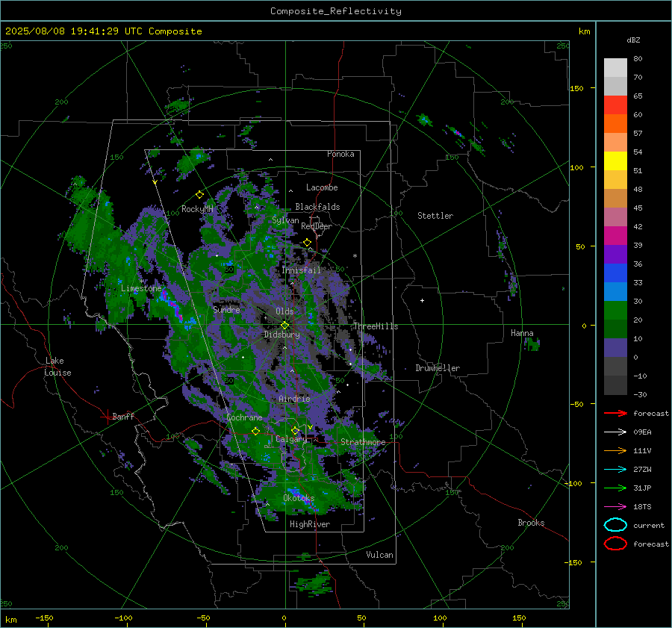Click the yellow diamond marker near Cochrane
This screenshot has width=672, height=628.
click(255, 431)
